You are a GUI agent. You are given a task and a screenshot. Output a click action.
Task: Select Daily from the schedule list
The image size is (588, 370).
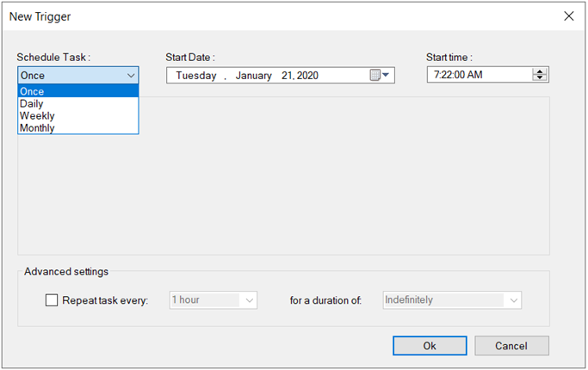coord(78,103)
